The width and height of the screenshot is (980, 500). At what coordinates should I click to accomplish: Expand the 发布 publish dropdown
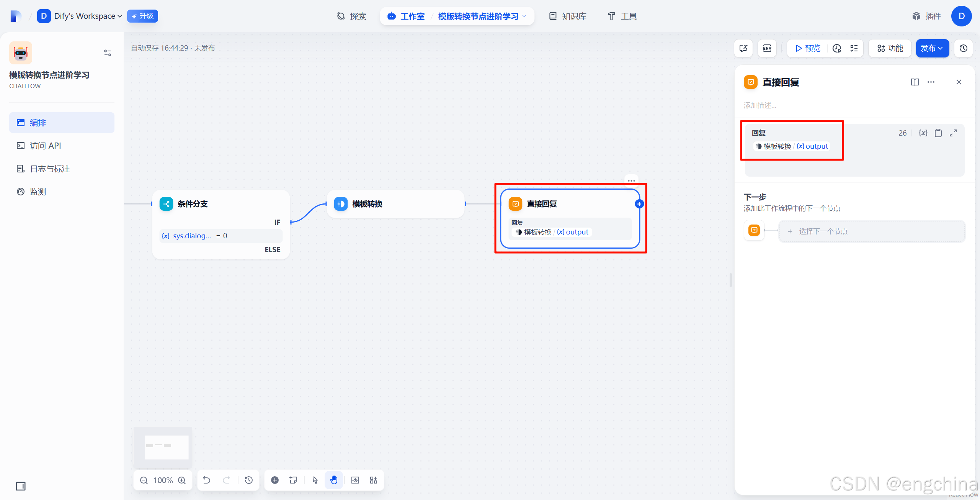(x=932, y=48)
